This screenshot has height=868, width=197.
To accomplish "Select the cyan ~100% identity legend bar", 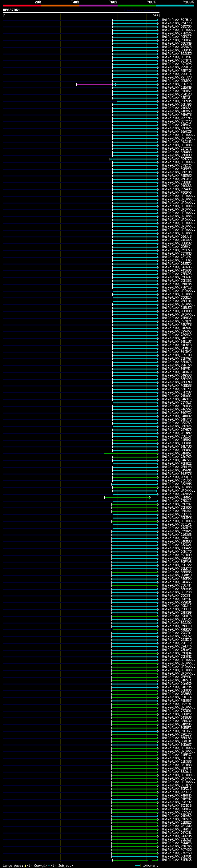I will point(175,6).
